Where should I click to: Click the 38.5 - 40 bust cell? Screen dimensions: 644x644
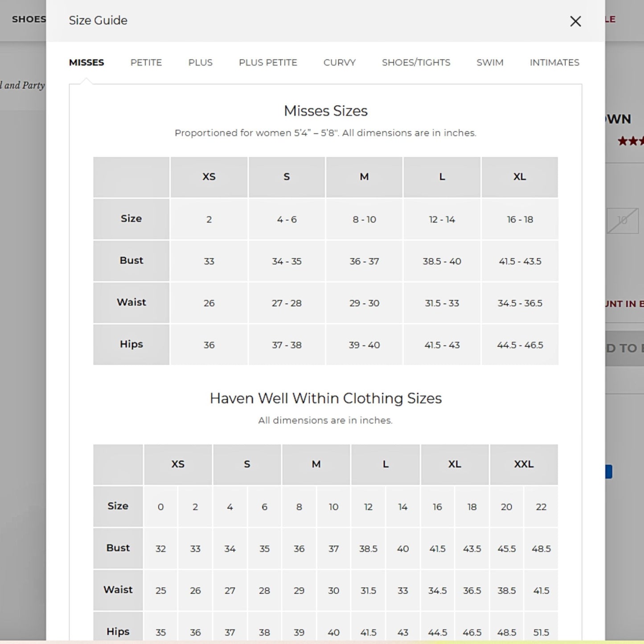(x=442, y=261)
